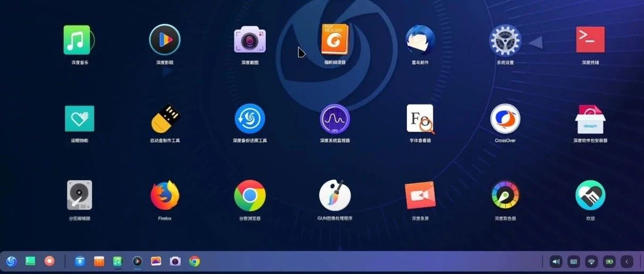This screenshot has height=274, width=644.
Task: Click the "启动盘制作工具" label
Action: [165, 141]
